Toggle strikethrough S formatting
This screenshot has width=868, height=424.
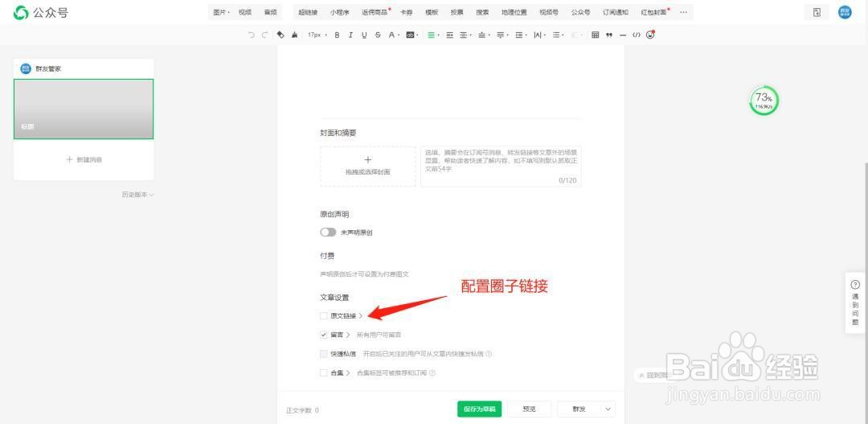click(378, 35)
